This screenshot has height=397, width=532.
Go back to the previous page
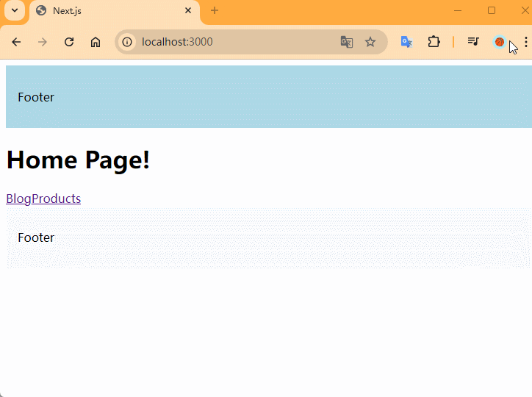coord(16,42)
